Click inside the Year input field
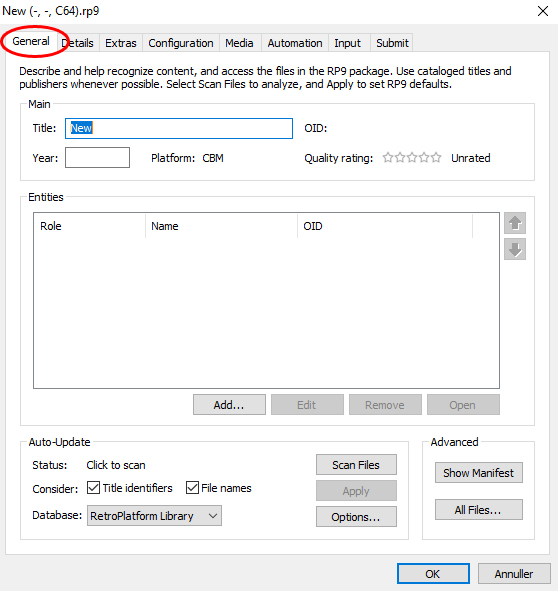Image resolution: width=558 pixels, height=591 pixels. (97, 158)
